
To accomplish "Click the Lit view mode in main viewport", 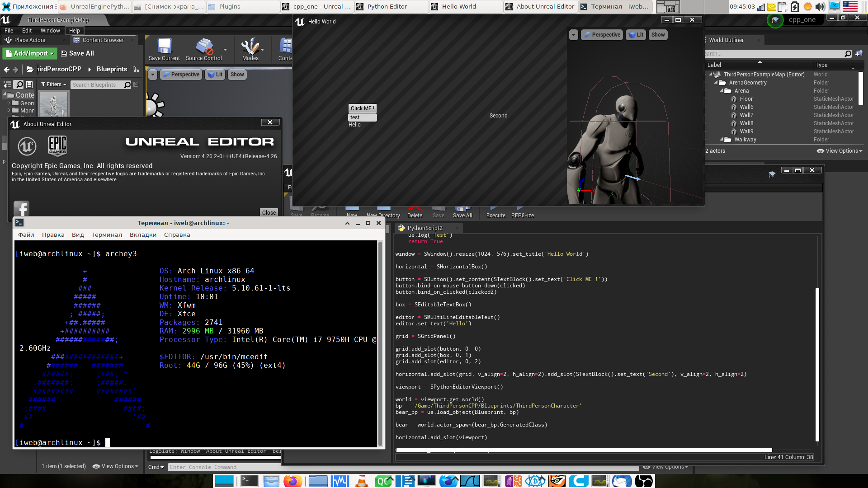I will 215,75.
